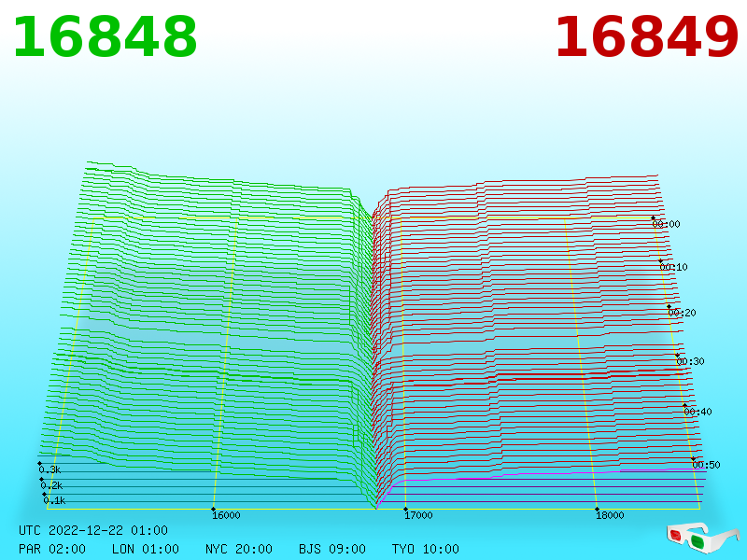This screenshot has height=560, width=747.
Task: Select the 17000 price axis label
Action: 418,515
